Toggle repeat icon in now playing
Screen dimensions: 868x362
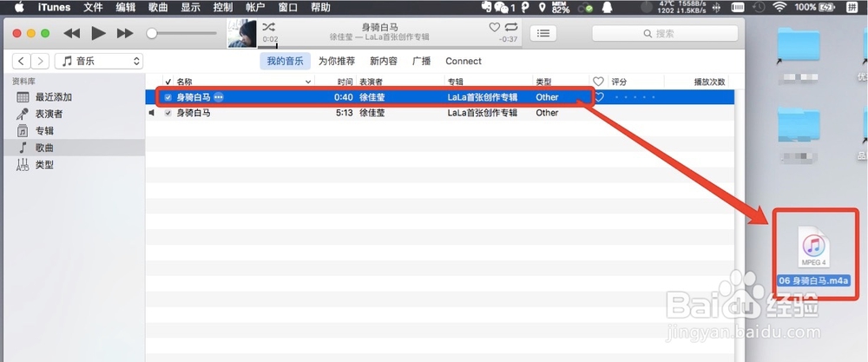pos(511,27)
